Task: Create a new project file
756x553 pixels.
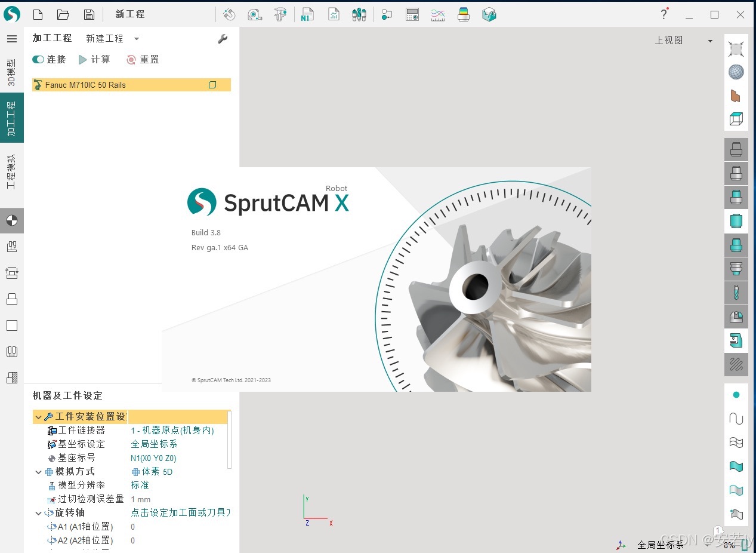Action: pyautogui.click(x=38, y=14)
